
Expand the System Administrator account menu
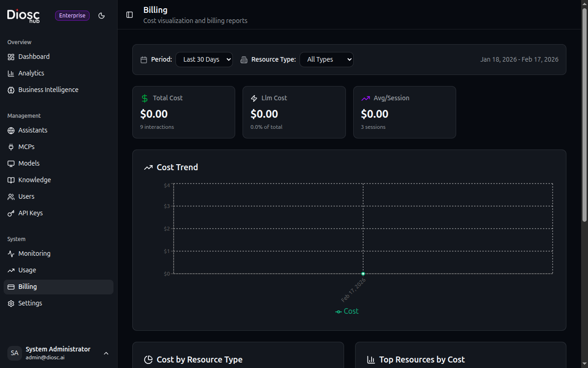(106, 353)
